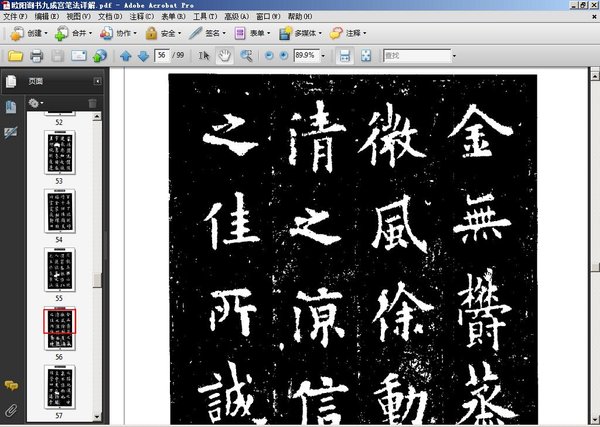Click the 创建 create PDF icon

click(17, 34)
